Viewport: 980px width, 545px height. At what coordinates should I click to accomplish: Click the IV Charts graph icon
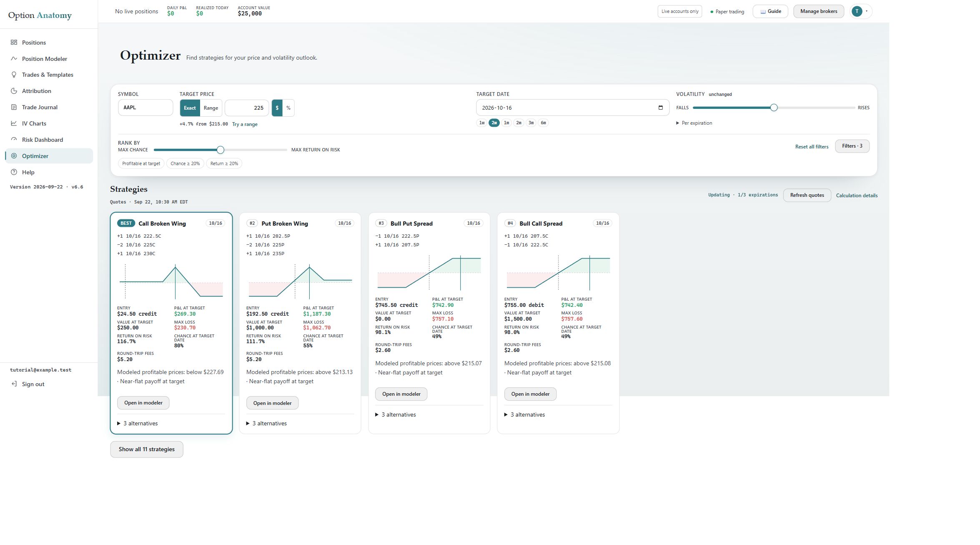(14, 123)
